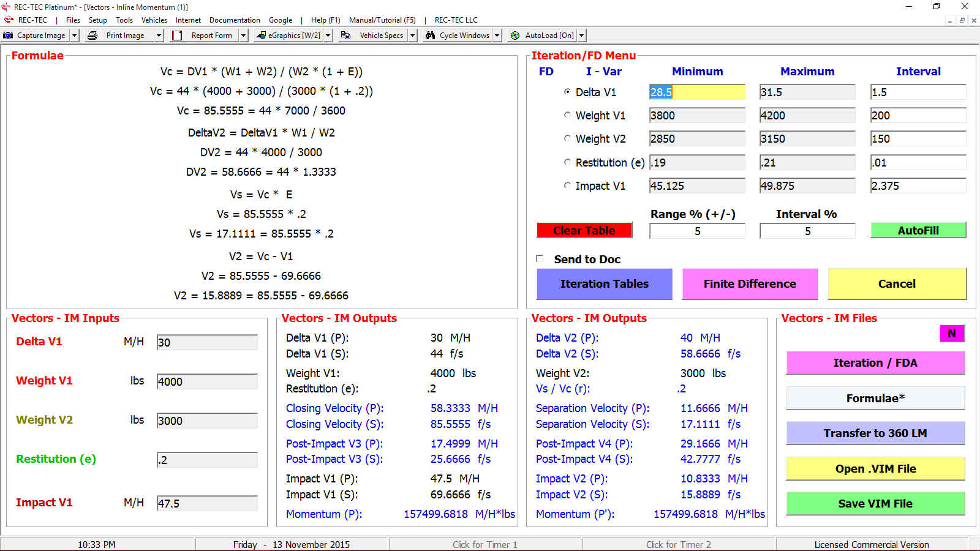The width and height of the screenshot is (980, 551).
Task: Click the Cycle Windows binoculars icon
Action: (x=430, y=36)
